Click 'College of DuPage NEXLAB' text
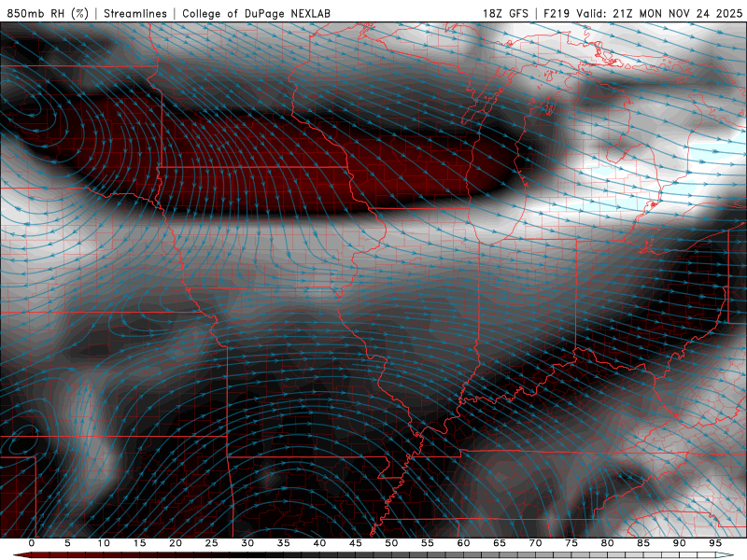This screenshot has width=747, height=560. (256, 13)
